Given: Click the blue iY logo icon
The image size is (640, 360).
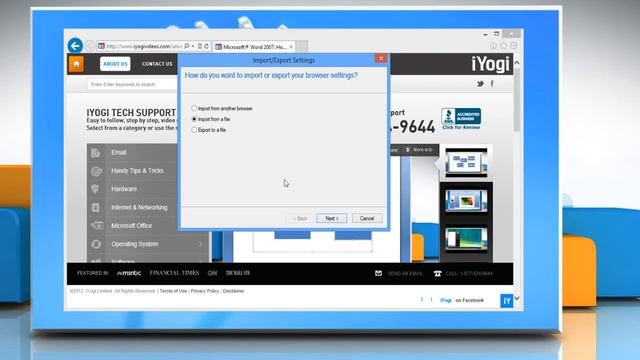Looking at the screenshot, I should pos(507,301).
